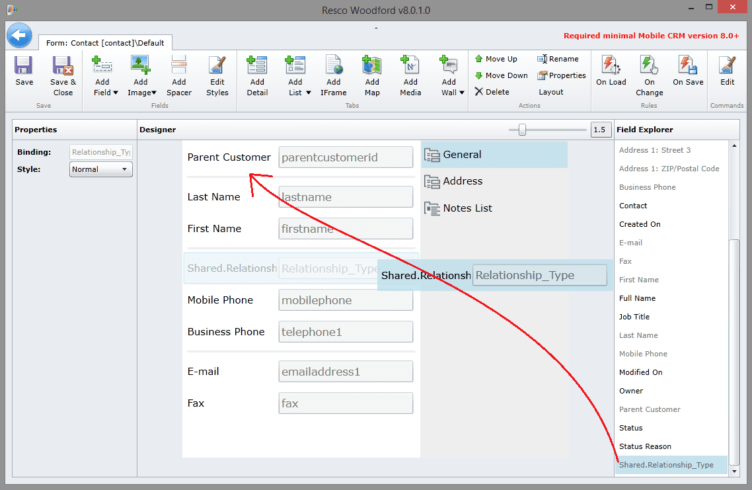The height and width of the screenshot is (490, 752).
Task: Click the Save icon in the ribbon
Action: click(24, 68)
